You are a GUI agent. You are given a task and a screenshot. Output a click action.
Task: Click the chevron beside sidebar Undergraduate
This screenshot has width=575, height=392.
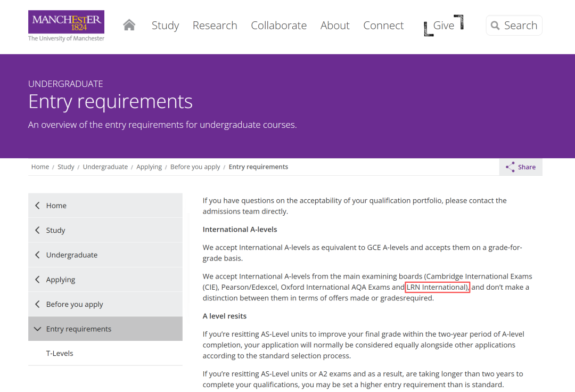[37, 255]
